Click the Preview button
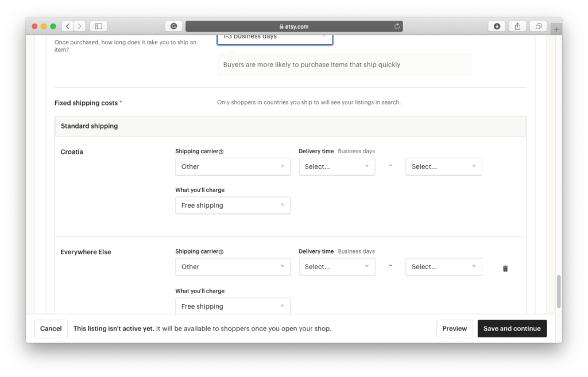588x377 pixels. [x=454, y=329]
